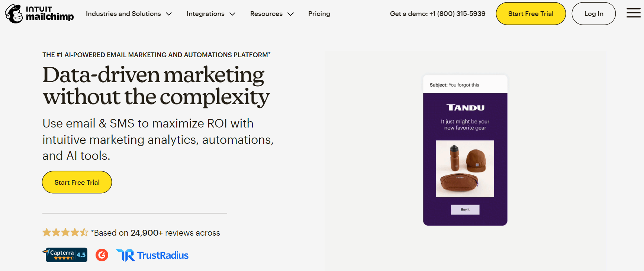Select Industries and Solutions from the navigation
Viewport: 644px width, 271px height.
point(123,13)
